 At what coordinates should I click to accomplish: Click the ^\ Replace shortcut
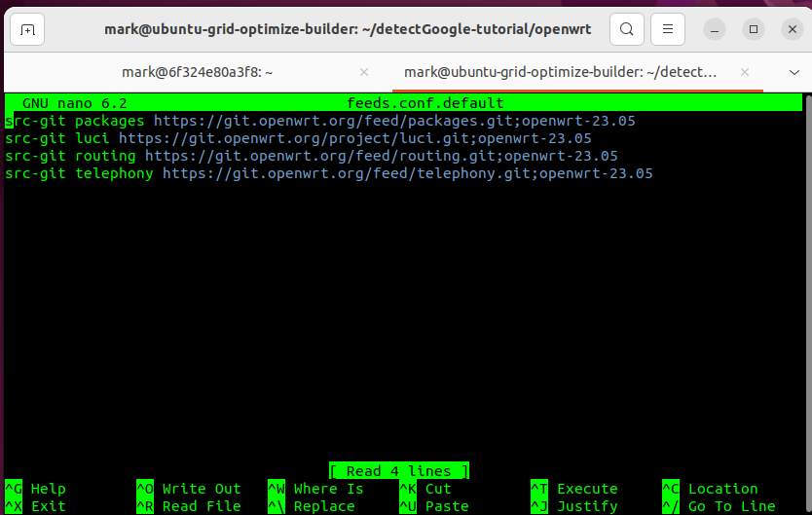[x=312, y=506]
